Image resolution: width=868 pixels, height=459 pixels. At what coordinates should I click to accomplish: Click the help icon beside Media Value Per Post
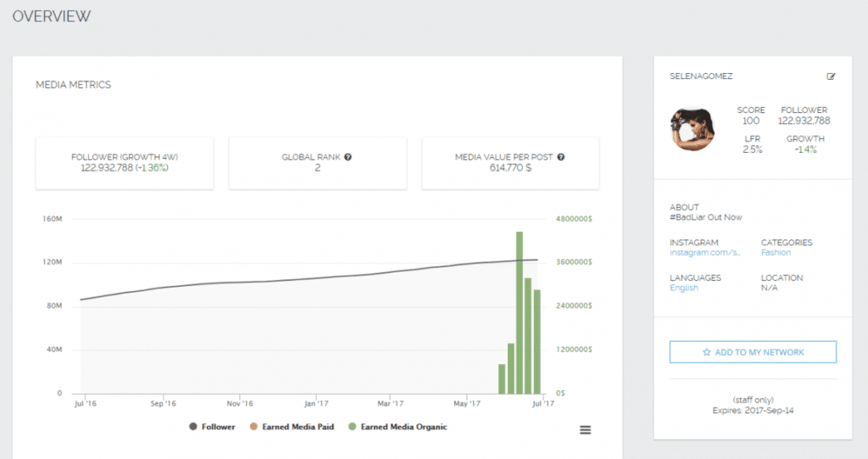(x=561, y=157)
